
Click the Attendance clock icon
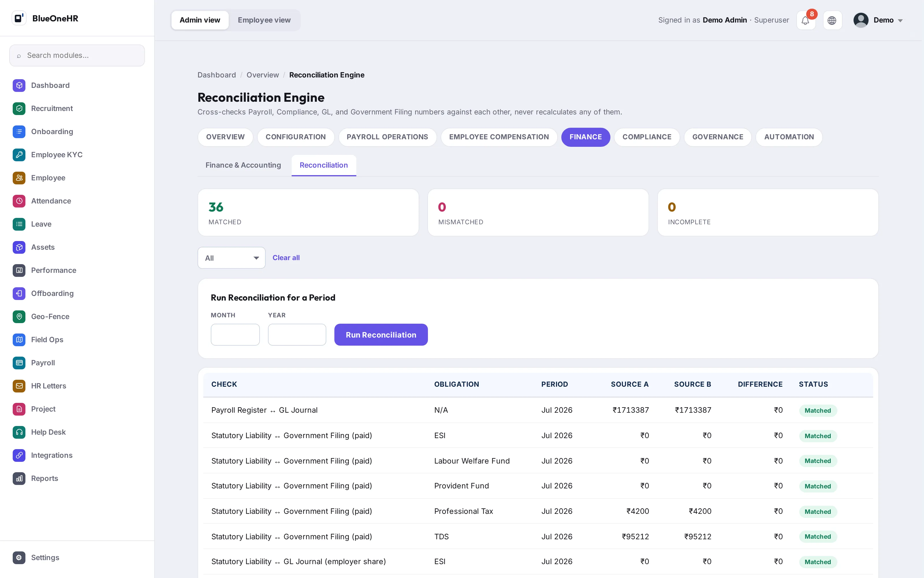pos(19,201)
